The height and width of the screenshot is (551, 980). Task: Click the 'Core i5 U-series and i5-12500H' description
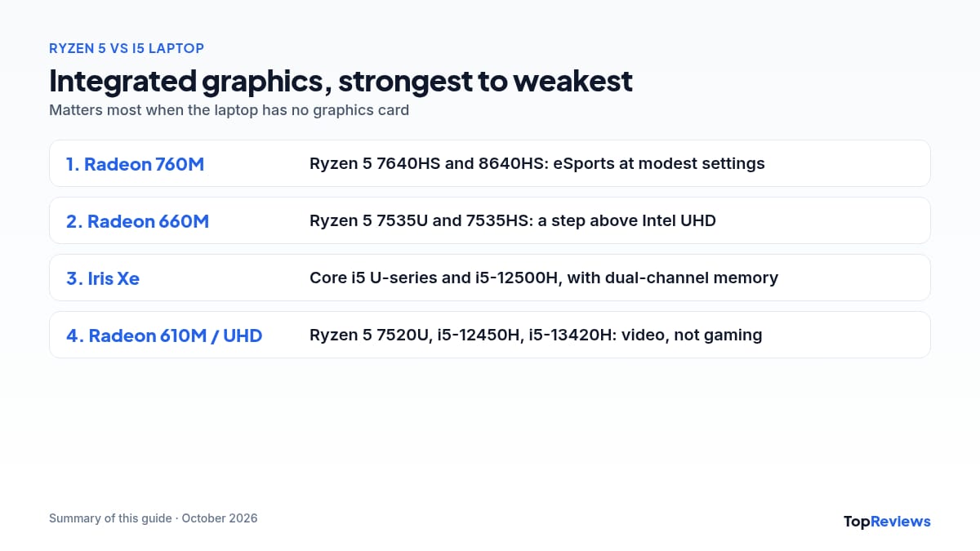pos(544,278)
